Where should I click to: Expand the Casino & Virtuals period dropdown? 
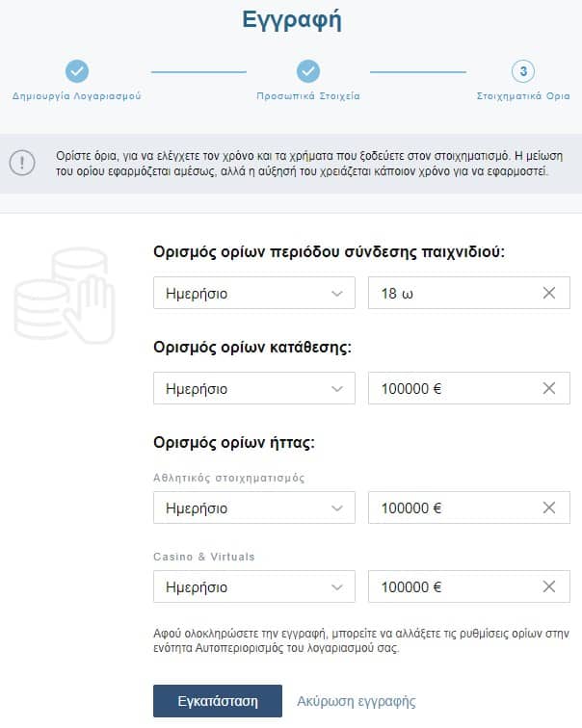click(253, 586)
